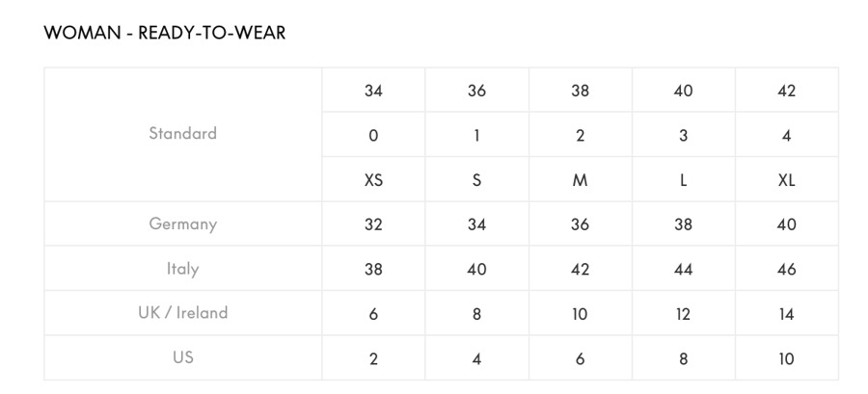868x394 pixels.
Task: Select UK / Ireland size 12 cell
Action: (683, 314)
